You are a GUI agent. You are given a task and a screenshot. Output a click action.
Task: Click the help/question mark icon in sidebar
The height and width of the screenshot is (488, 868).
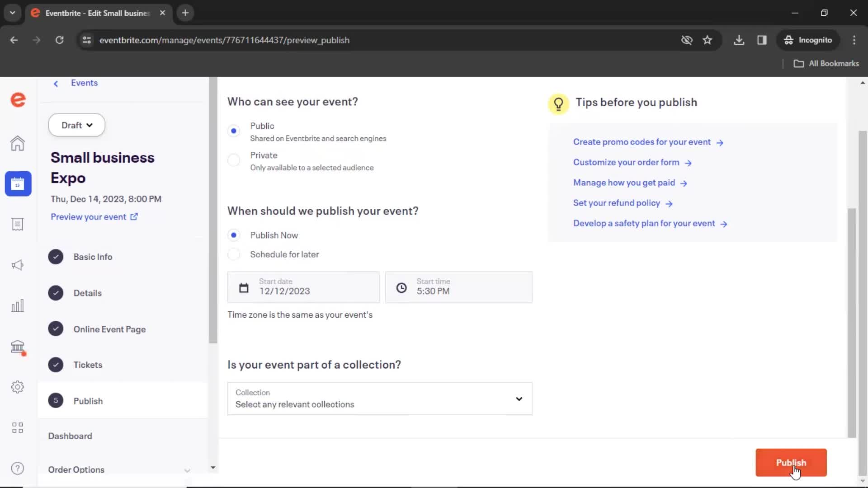17,468
